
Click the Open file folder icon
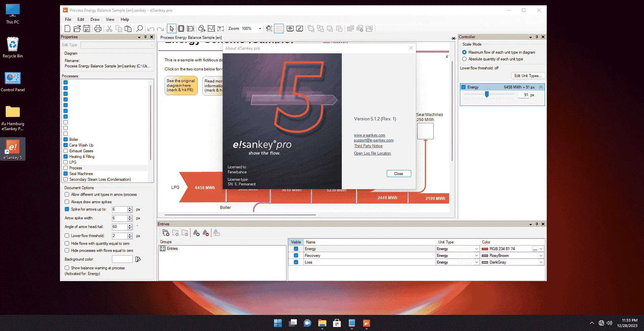77,29
